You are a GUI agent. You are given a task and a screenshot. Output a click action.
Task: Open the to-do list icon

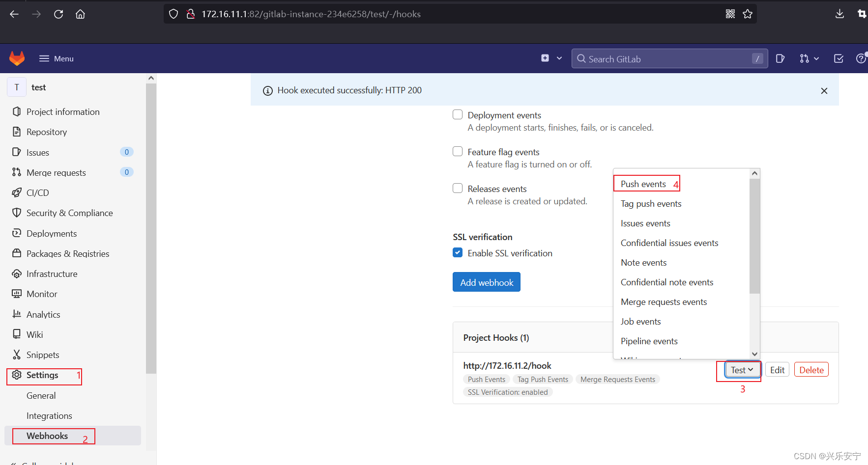pyautogui.click(x=839, y=58)
